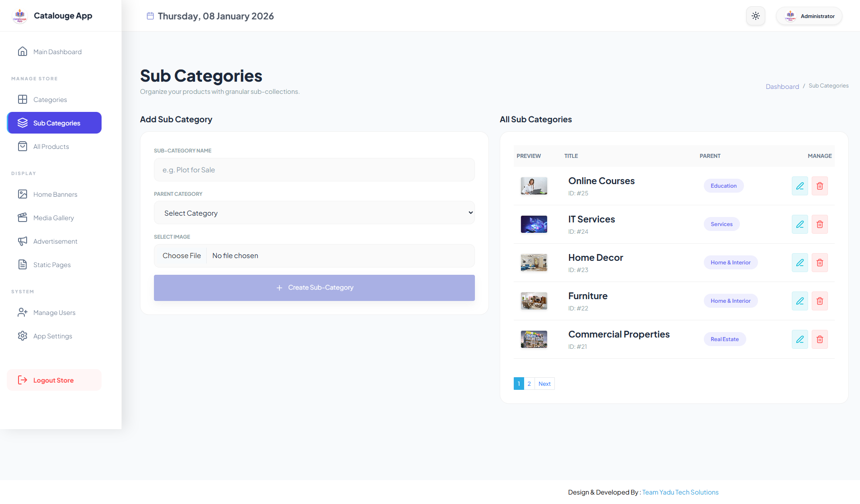Click the Create Sub-Category button

pos(314,288)
